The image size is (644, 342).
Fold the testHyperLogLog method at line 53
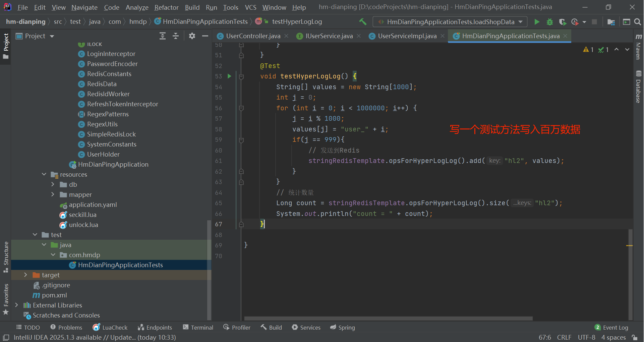click(x=241, y=76)
